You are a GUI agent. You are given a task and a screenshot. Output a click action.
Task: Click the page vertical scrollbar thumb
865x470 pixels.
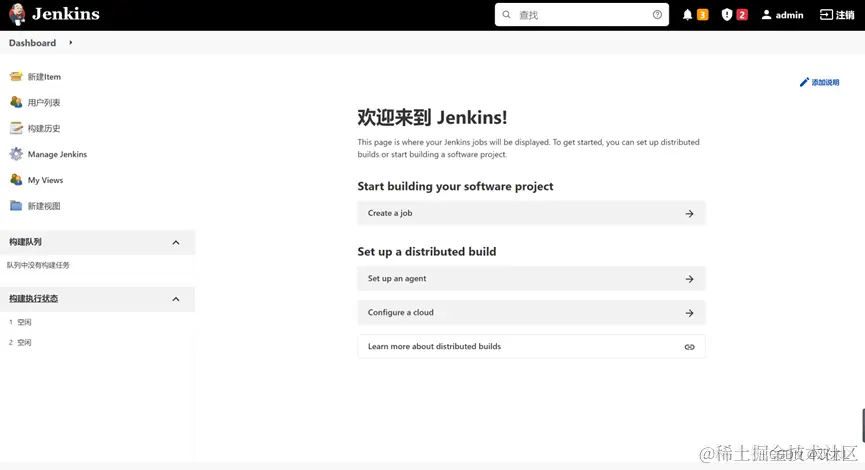863,425
